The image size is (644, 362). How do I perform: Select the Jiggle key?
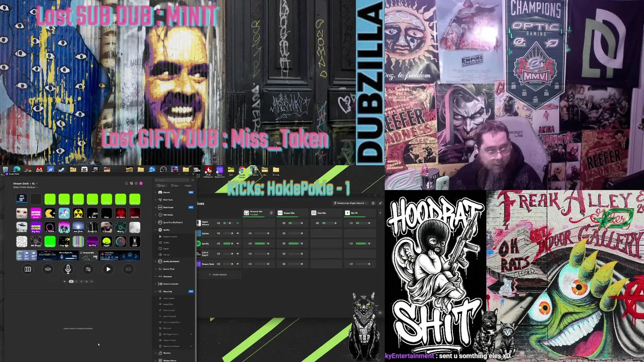point(106,241)
